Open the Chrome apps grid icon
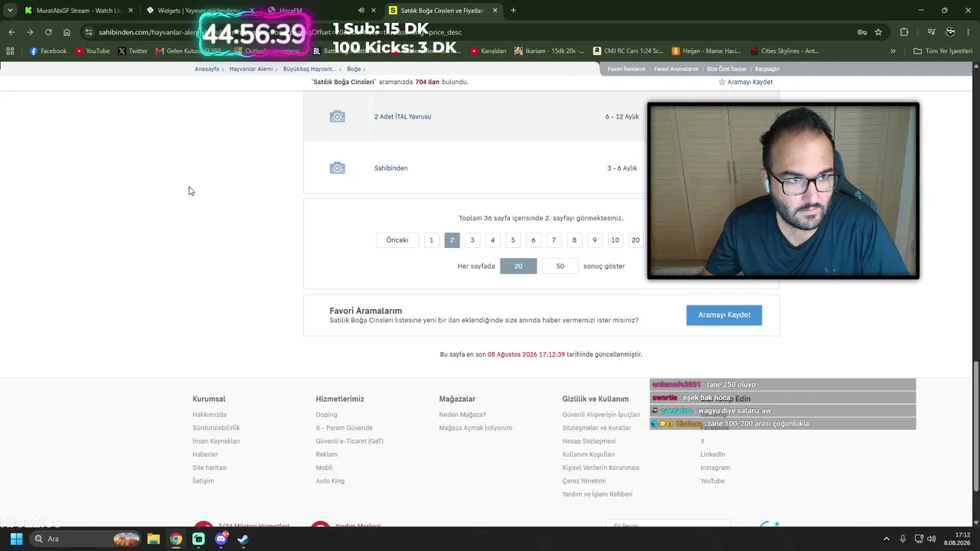980x551 pixels. (10, 51)
